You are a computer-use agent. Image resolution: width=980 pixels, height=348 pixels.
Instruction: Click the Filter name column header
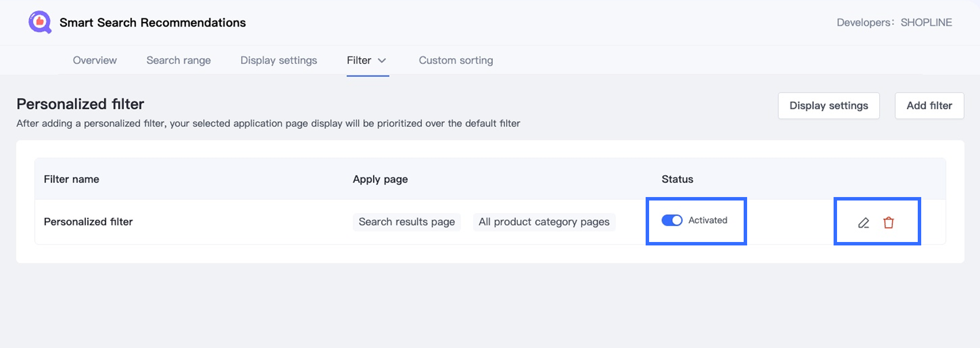[71, 179]
